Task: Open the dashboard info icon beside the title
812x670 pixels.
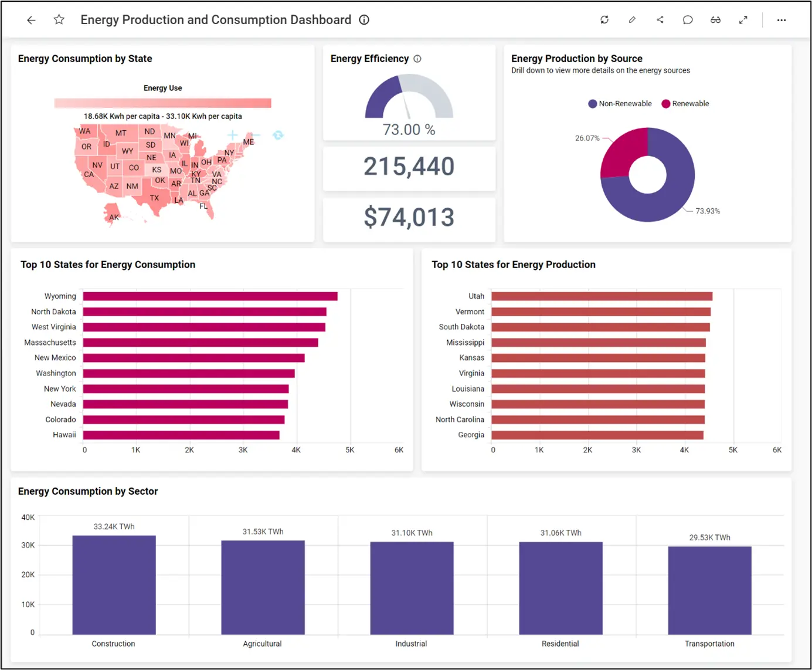Action: point(364,20)
